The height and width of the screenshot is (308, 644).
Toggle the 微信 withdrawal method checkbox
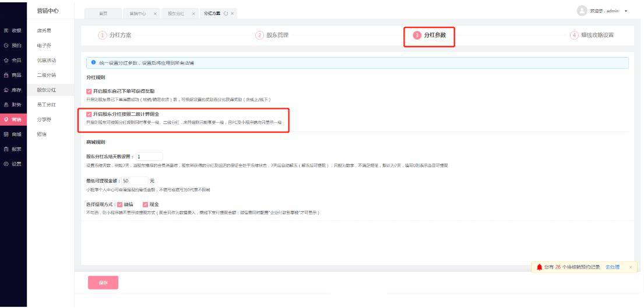point(119,204)
